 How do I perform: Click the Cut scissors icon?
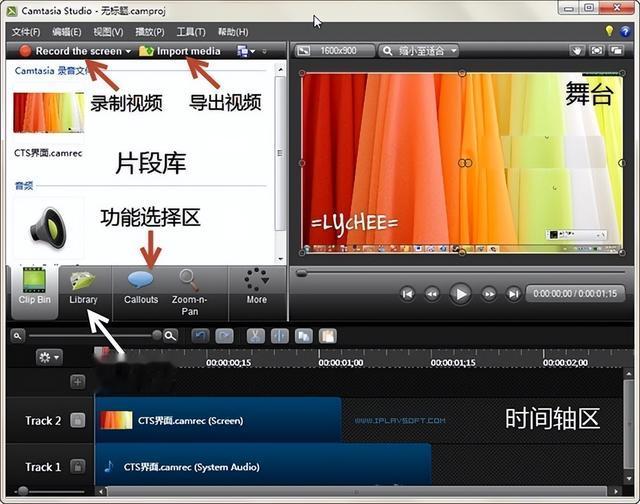pos(256,336)
